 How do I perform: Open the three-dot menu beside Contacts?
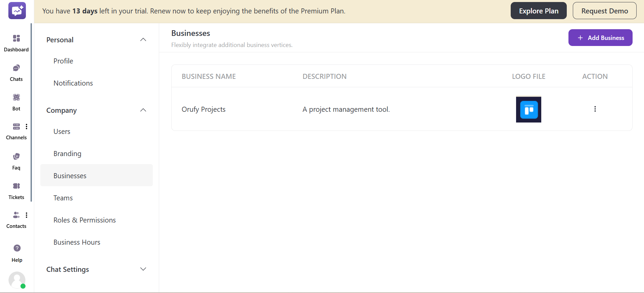tap(27, 215)
